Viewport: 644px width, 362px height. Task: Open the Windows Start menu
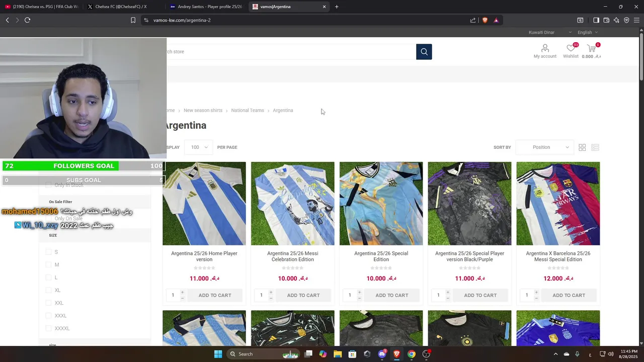point(218,354)
